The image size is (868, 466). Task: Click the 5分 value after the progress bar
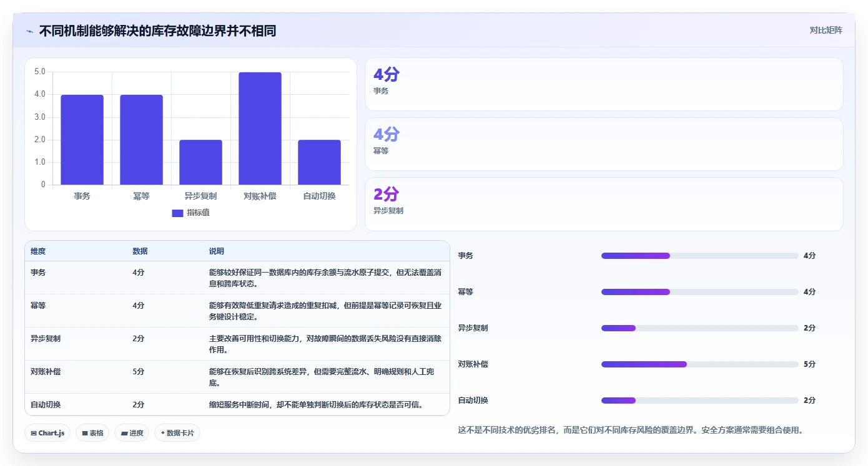click(x=809, y=364)
